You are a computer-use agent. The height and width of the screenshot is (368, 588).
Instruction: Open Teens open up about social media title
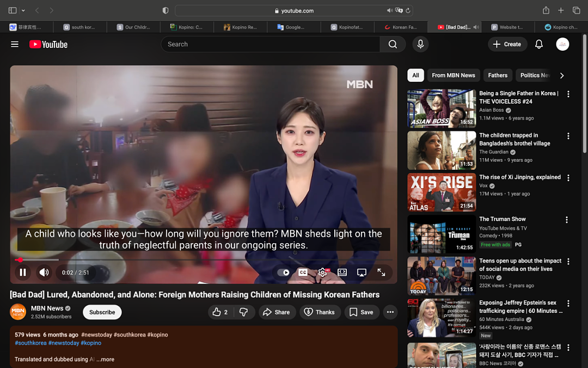click(x=520, y=265)
